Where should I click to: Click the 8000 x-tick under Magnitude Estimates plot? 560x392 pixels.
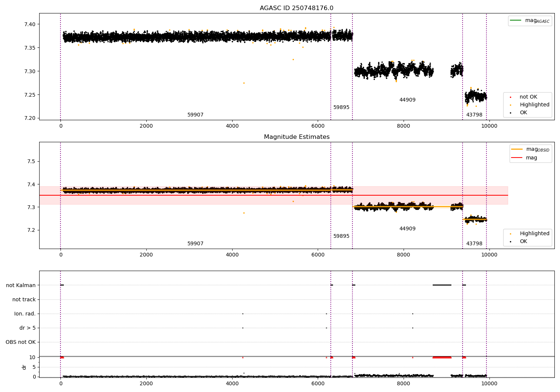coord(404,255)
